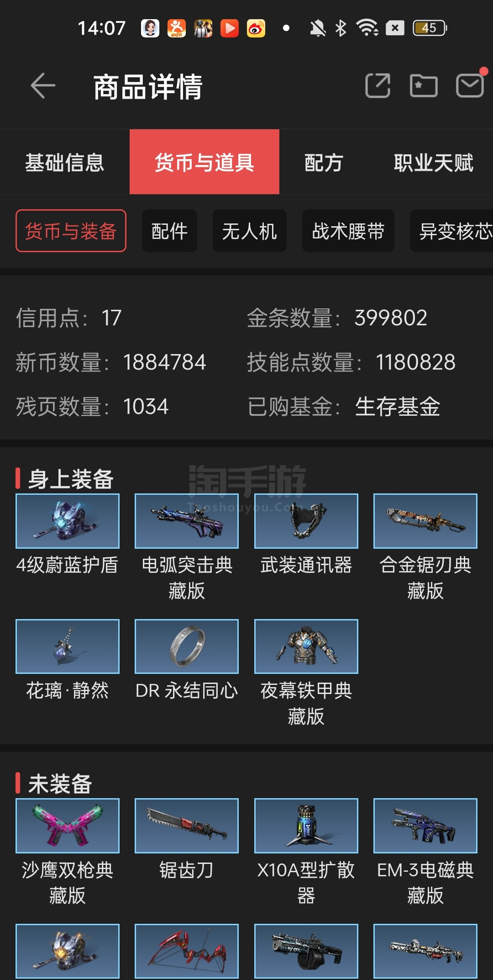The width and height of the screenshot is (493, 980).
Task: Select the 武装通讯器 item thumbnail
Action: 306,521
